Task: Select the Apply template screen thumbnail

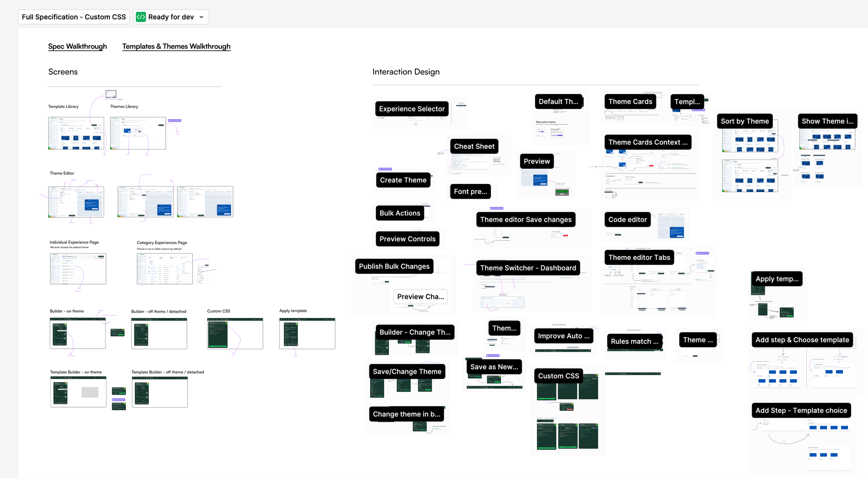Action: 307,334
